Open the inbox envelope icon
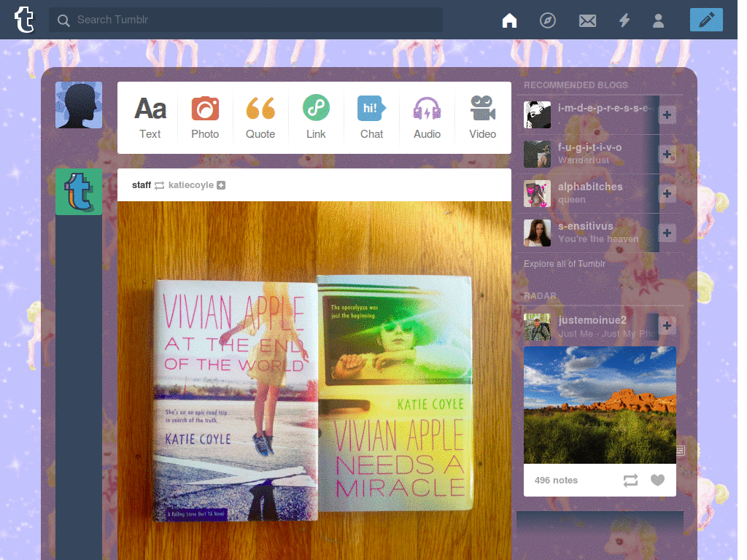Viewport: 747px width, 560px height. [587, 20]
